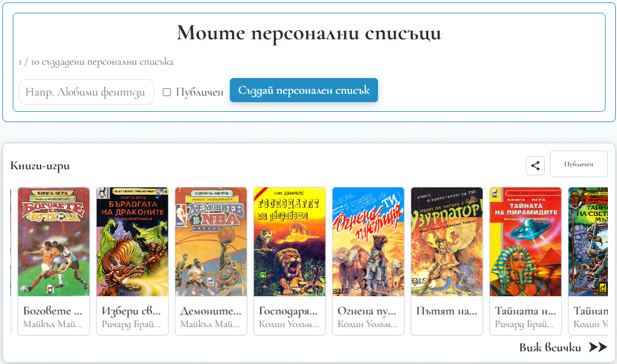Open the Узурпаторът book cover
617x364 pixels.
[447, 242]
